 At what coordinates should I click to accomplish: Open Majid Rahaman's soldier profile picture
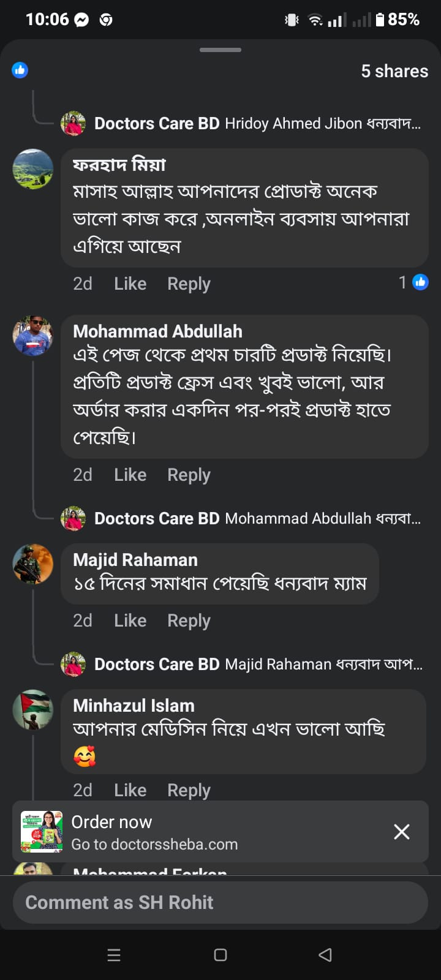(x=33, y=563)
